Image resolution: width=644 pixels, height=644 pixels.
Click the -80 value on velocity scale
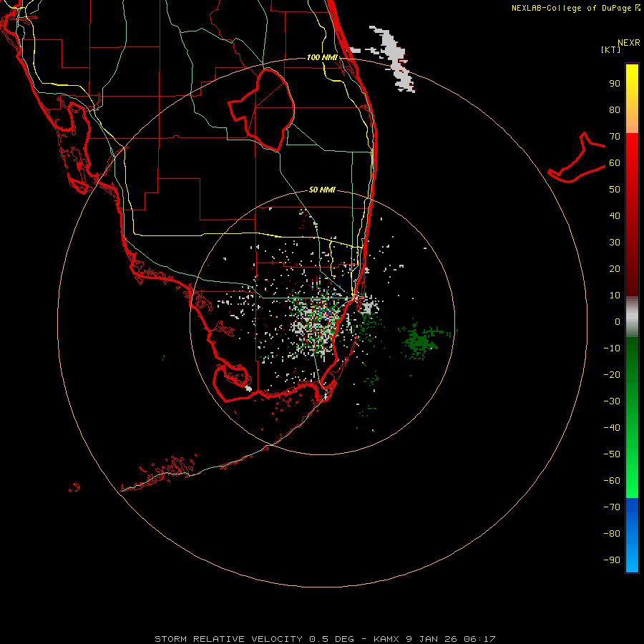pyautogui.click(x=612, y=534)
